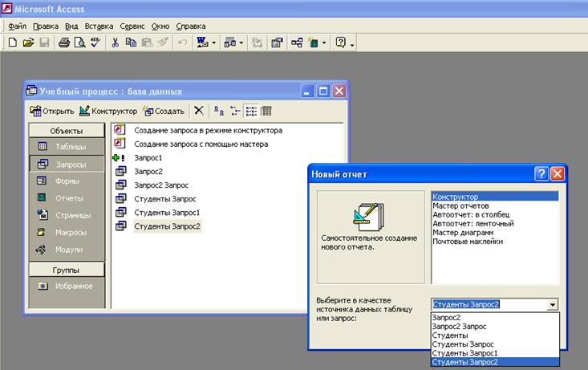
Task: Click the New database toolbar icon
Action: 12,43
